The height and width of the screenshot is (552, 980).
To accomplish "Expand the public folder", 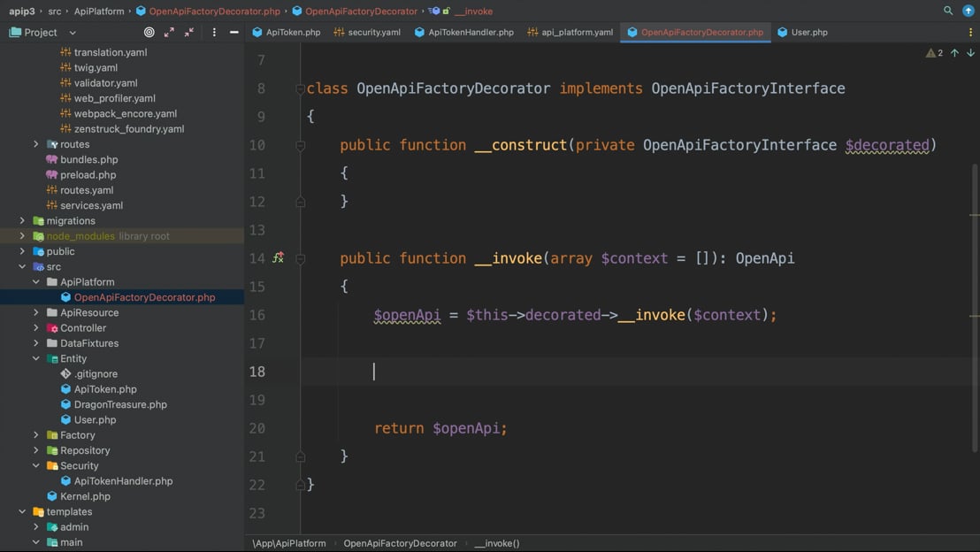I will [x=22, y=251].
